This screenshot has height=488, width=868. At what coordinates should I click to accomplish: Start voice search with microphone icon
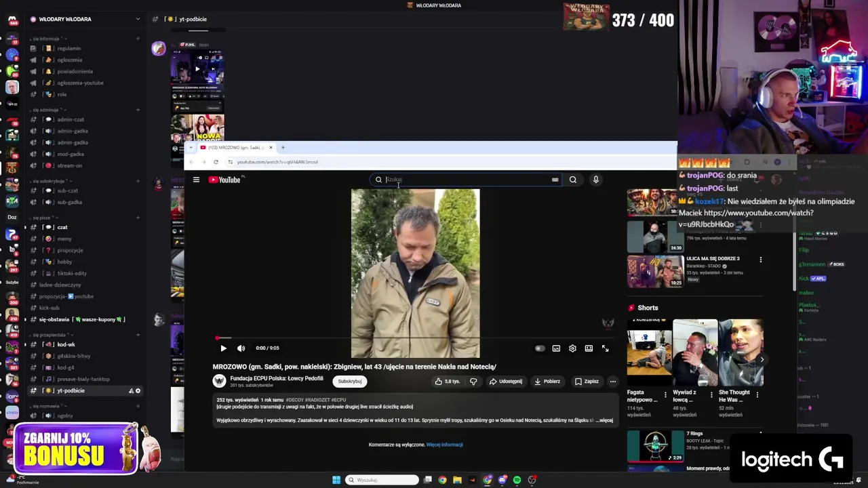[x=596, y=180]
